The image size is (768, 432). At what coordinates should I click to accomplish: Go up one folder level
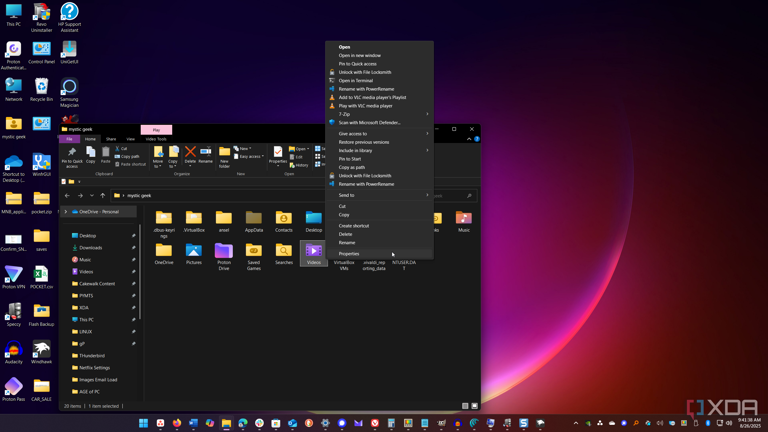102,195
